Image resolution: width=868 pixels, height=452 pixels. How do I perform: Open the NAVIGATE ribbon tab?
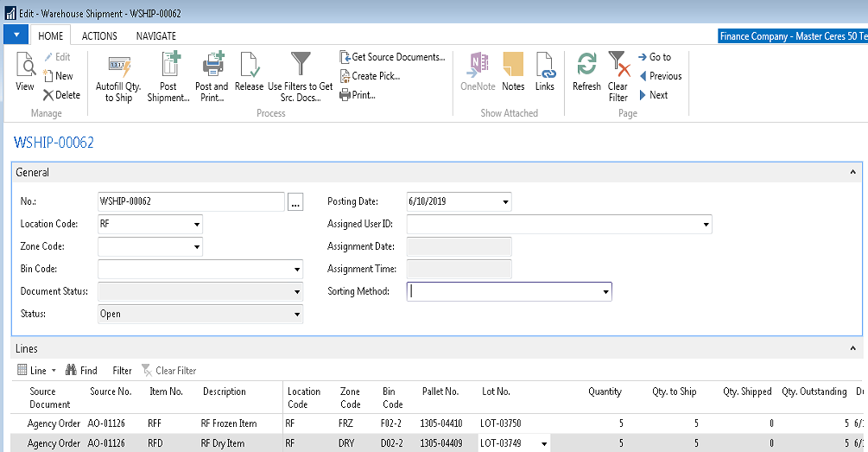[x=155, y=36]
